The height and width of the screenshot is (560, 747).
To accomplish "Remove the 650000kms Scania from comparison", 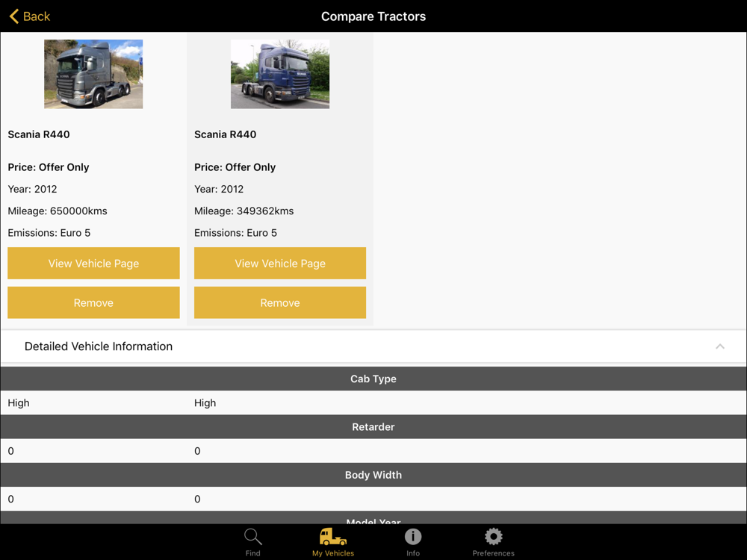I will tap(93, 302).
